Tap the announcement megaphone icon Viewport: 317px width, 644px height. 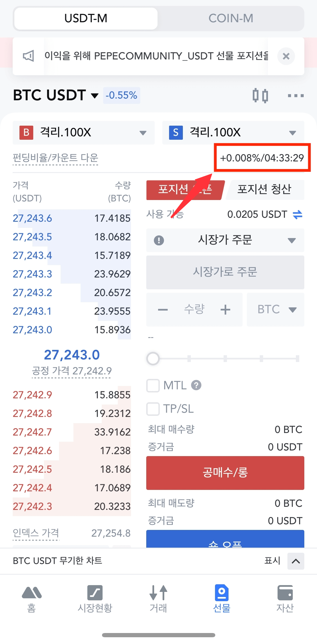tap(28, 56)
